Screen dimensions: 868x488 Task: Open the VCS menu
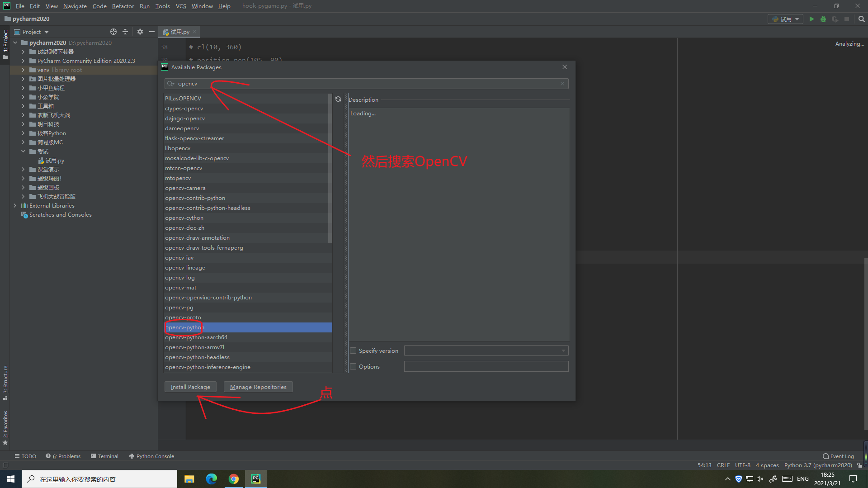pos(181,6)
